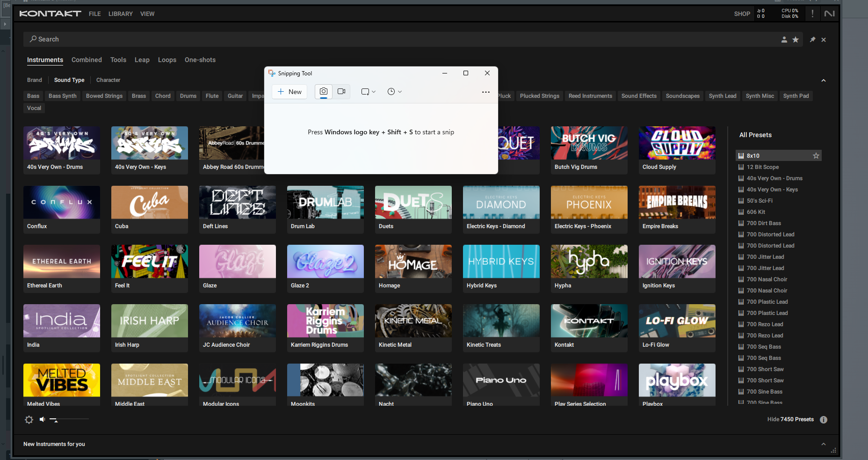Open the SHOP link
Screen dimensions: 868x460
(x=742, y=14)
